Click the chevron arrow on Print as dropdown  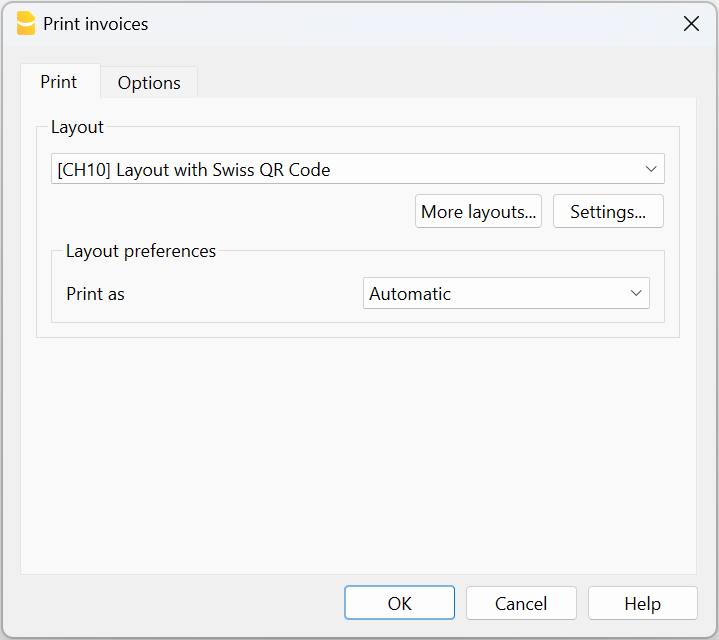[x=636, y=293]
